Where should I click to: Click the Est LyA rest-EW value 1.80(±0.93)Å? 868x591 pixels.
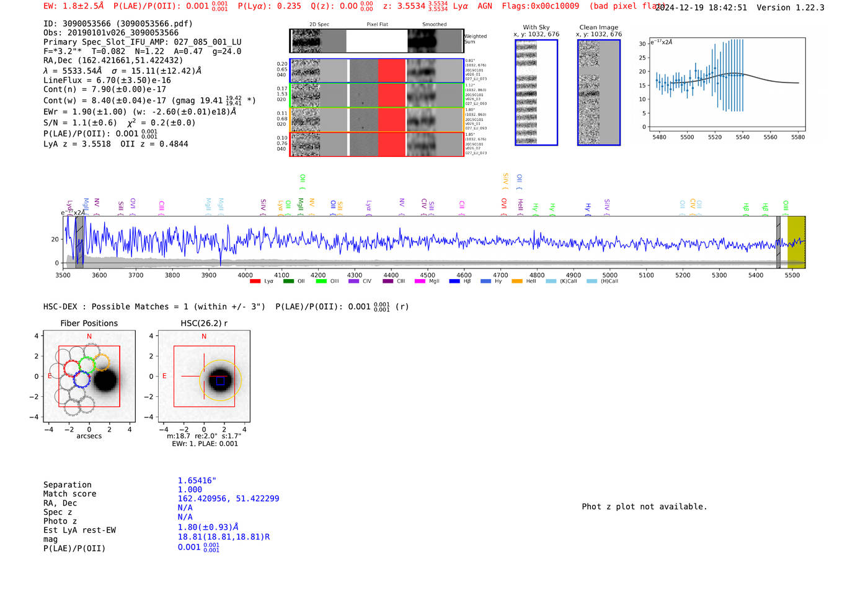pyautogui.click(x=208, y=527)
